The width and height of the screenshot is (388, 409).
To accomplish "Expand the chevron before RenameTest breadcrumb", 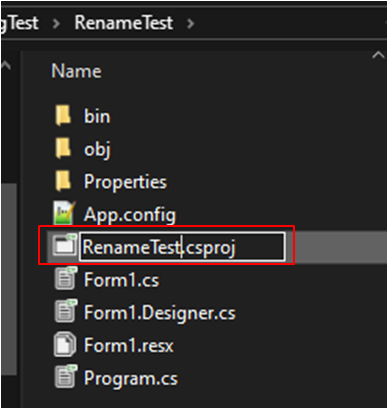I will [x=57, y=24].
